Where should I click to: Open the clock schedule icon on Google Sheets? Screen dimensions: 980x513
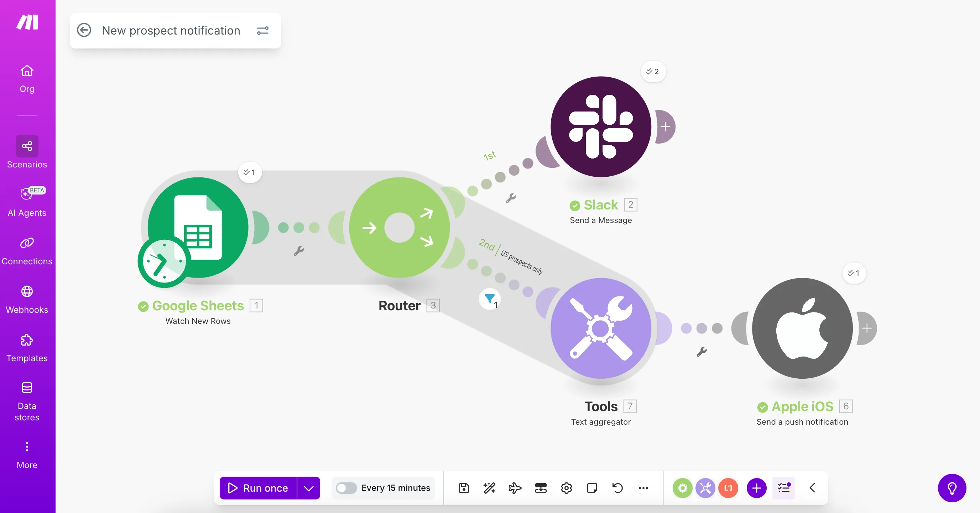pos(164,261)
